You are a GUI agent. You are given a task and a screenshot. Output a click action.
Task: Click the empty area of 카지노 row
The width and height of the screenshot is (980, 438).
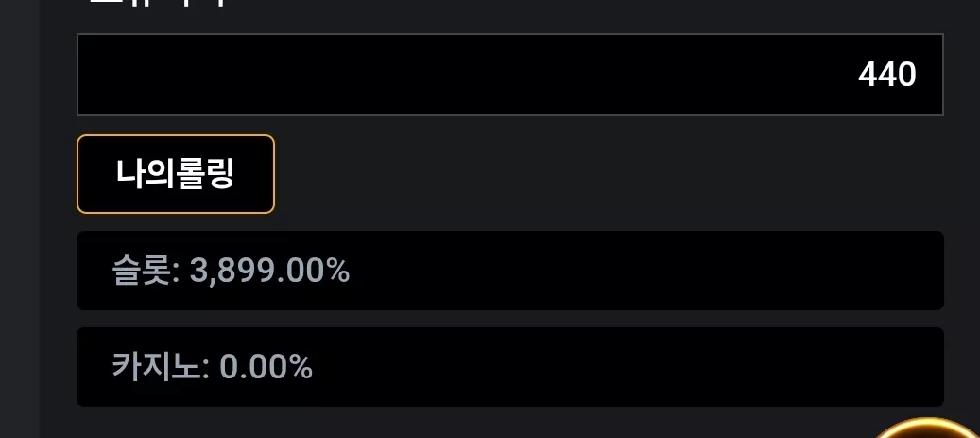coord(625,367)
